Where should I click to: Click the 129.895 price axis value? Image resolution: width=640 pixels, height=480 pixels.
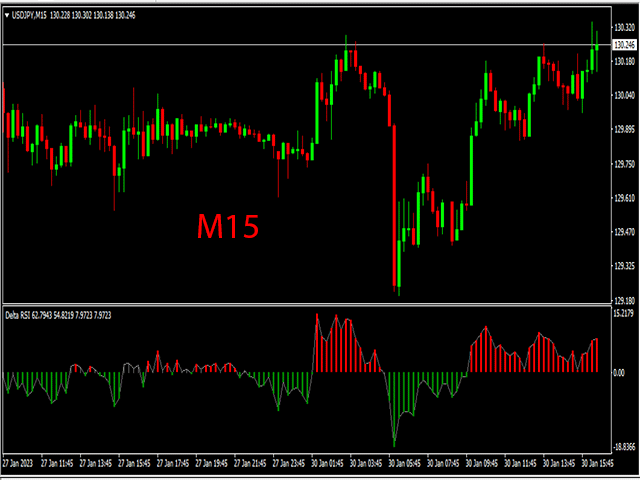point(623,130)
